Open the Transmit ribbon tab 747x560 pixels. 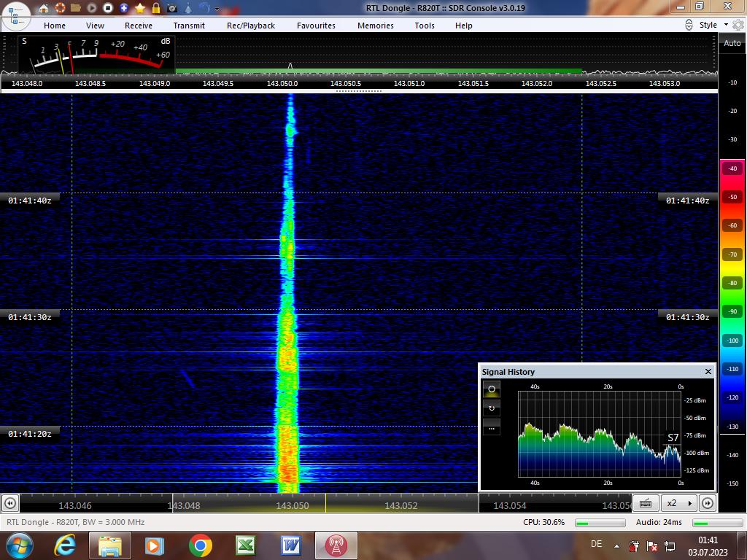(189, 26)
